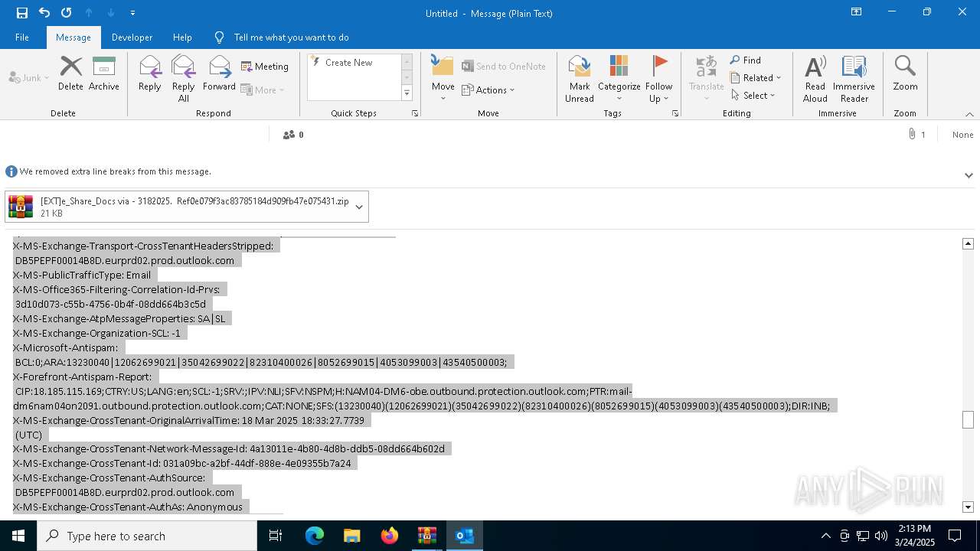The width and height of the screenshot is (980, 551).
Task: Click X-MS-Exchange-Organization-SCL: -1 line
Action: (x=97, y=333)
